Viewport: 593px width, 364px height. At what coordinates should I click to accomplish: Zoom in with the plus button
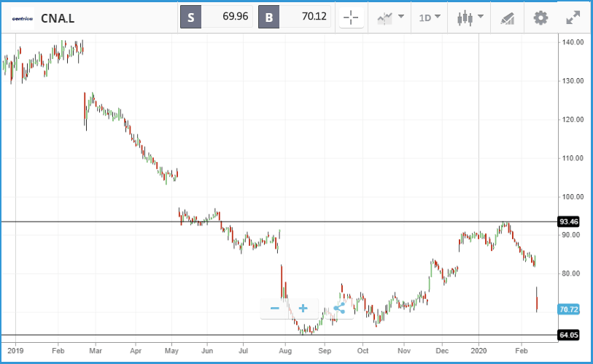click(303, 309)
